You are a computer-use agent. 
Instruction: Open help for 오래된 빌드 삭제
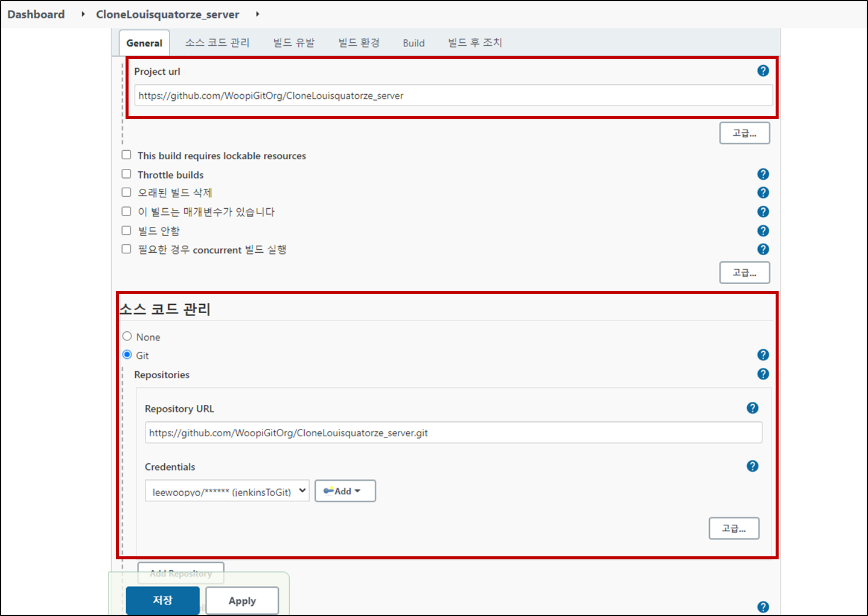click(763, 192)
